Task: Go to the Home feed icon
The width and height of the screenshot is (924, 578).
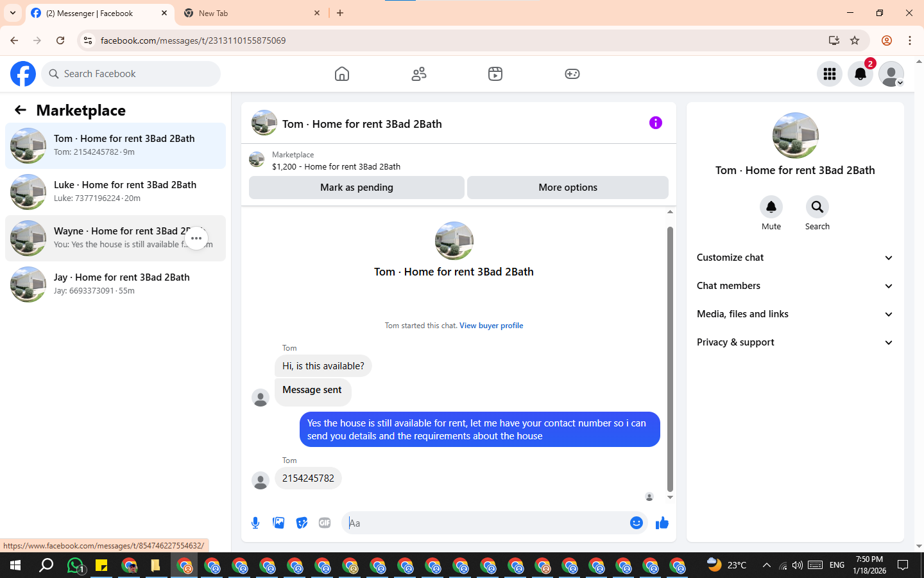Action: [x=342, y=74]
